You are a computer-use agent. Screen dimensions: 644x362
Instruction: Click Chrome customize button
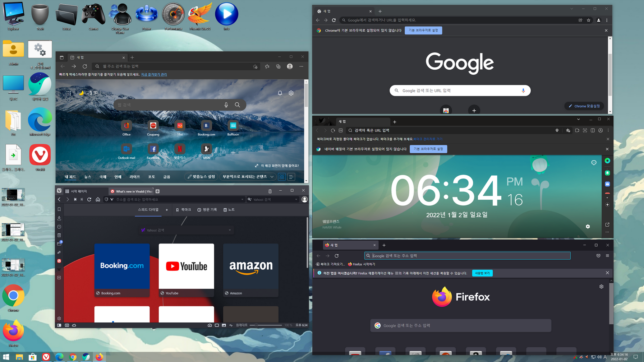(584, 106)
